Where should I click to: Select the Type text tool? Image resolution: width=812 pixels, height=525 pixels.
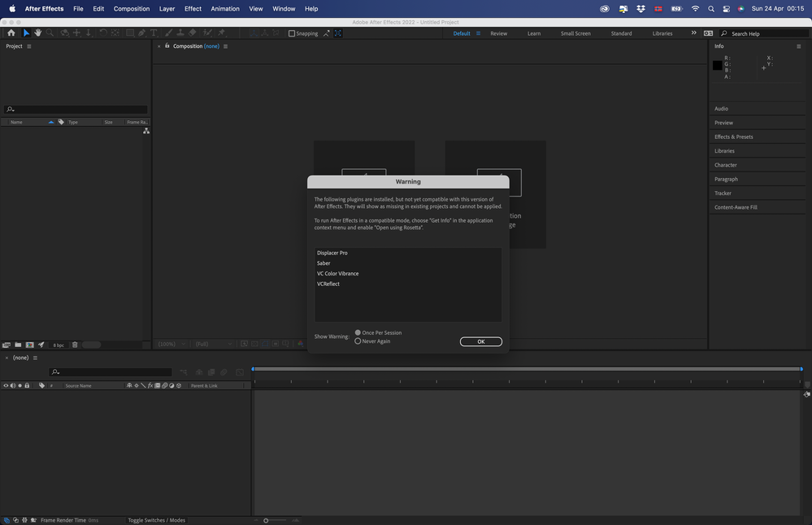[x=154, y=33]
